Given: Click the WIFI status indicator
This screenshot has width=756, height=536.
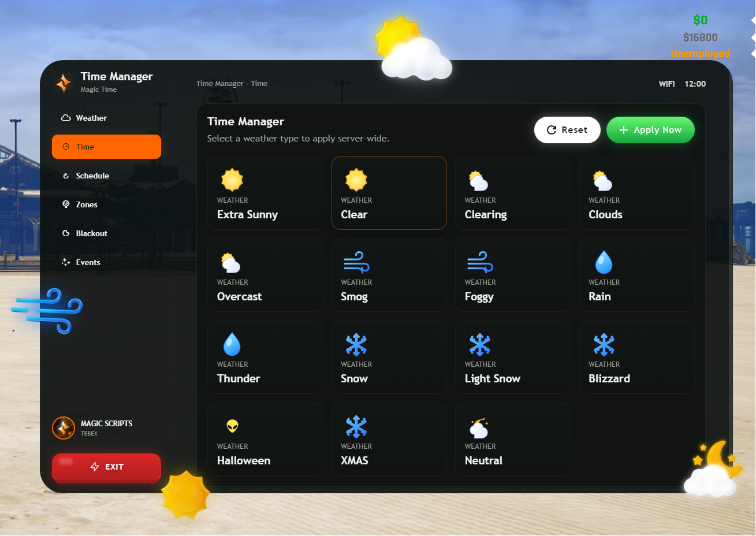Looking at the screenshot, I should coord(666,84).
